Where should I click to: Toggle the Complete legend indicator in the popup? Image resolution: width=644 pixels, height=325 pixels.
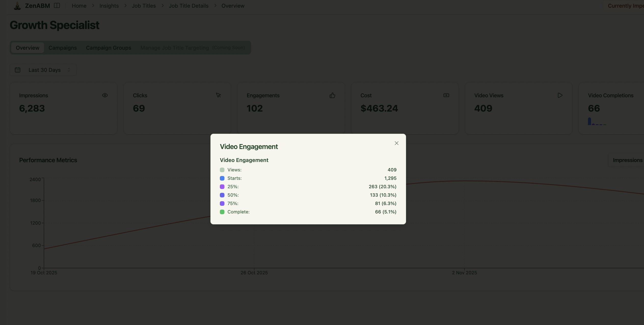(x=222, y=212)
